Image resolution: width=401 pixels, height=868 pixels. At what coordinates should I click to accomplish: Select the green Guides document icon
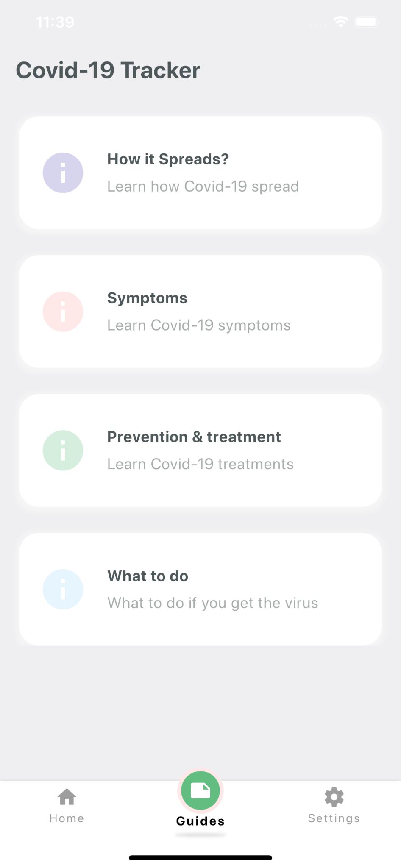pyautogui.click(x=200, y=791)
